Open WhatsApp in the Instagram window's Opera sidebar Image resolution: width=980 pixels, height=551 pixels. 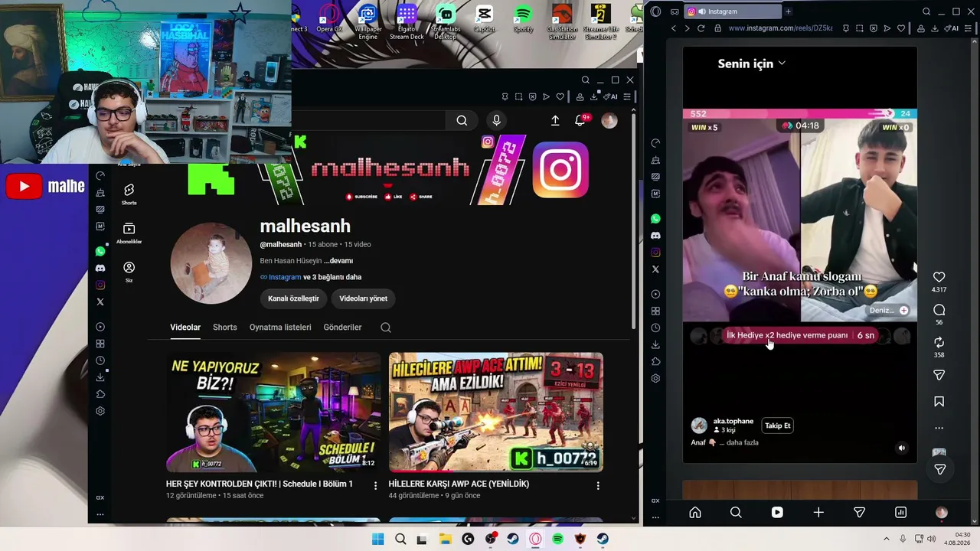[655, 219]
